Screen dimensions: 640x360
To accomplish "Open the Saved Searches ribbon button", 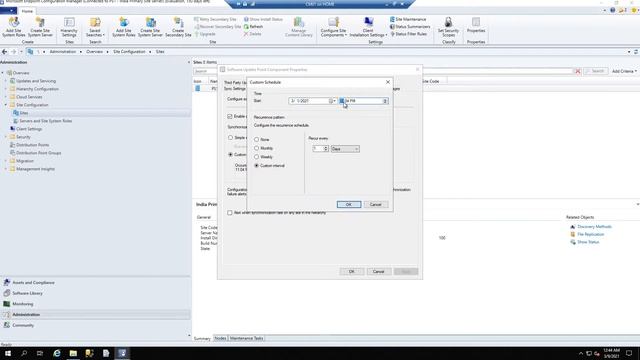I will click(x=95, y=27).
